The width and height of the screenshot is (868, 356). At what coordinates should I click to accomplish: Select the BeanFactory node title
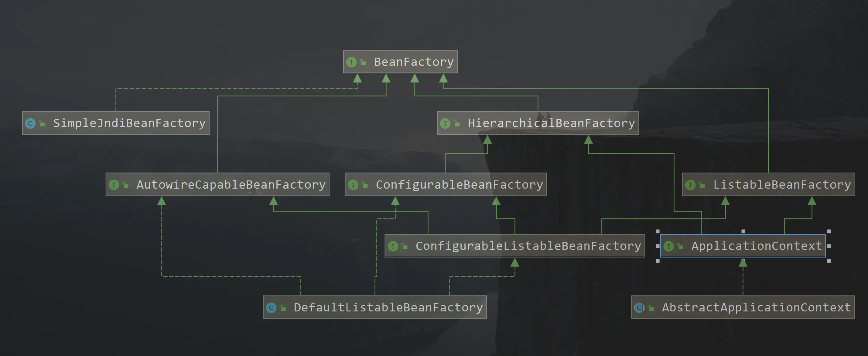point(414,62)
